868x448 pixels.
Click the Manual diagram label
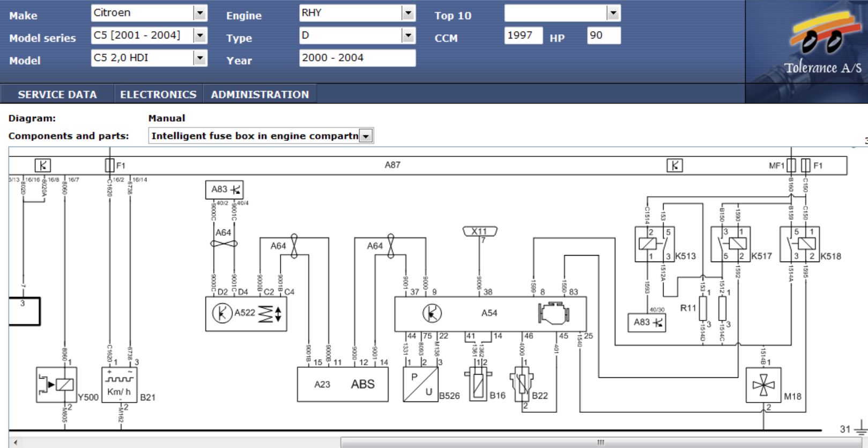[x=167, y=118]
